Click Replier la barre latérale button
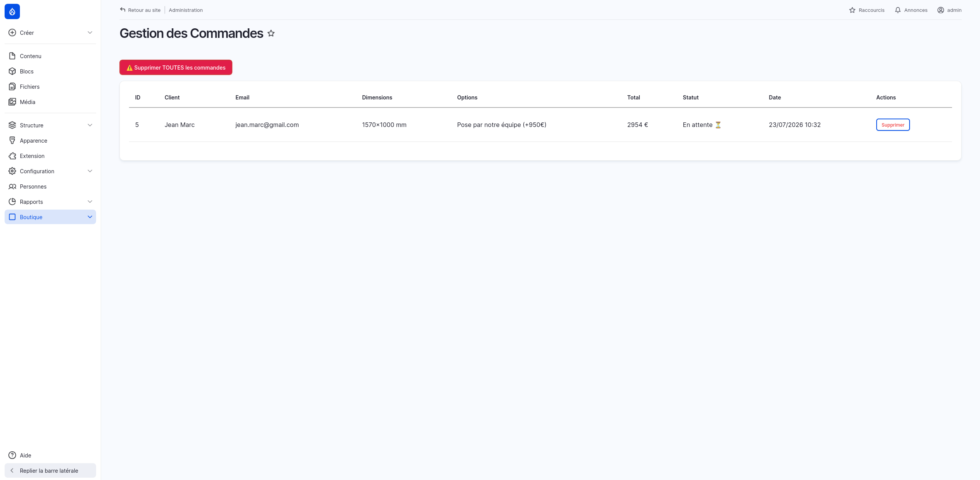The width and height of the screenshot is (980, 480). (50, 470)
